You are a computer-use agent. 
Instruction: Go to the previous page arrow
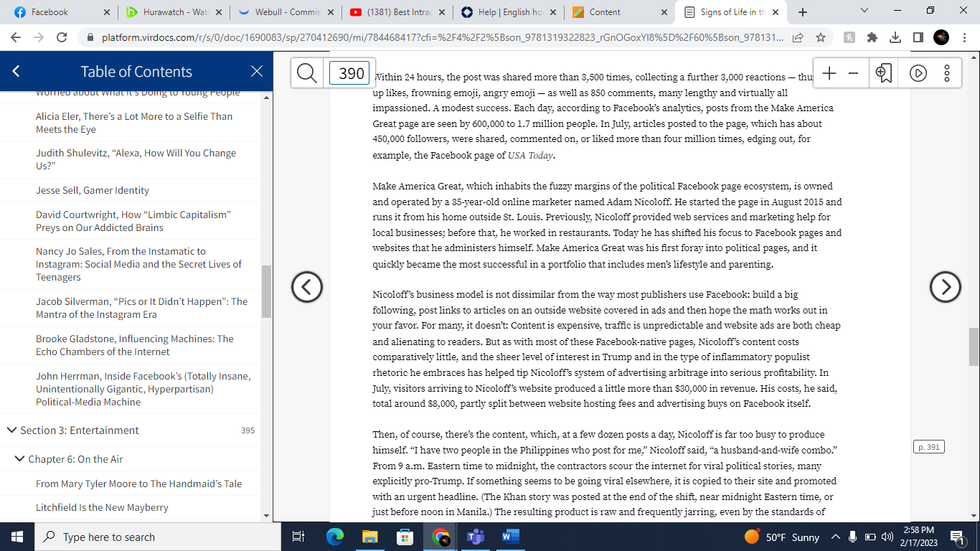(307, 287)
